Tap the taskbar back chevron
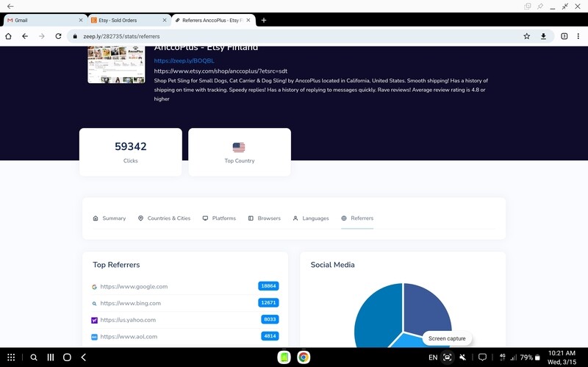Screen dimensions: 588x367 click(x=84, y=357)
